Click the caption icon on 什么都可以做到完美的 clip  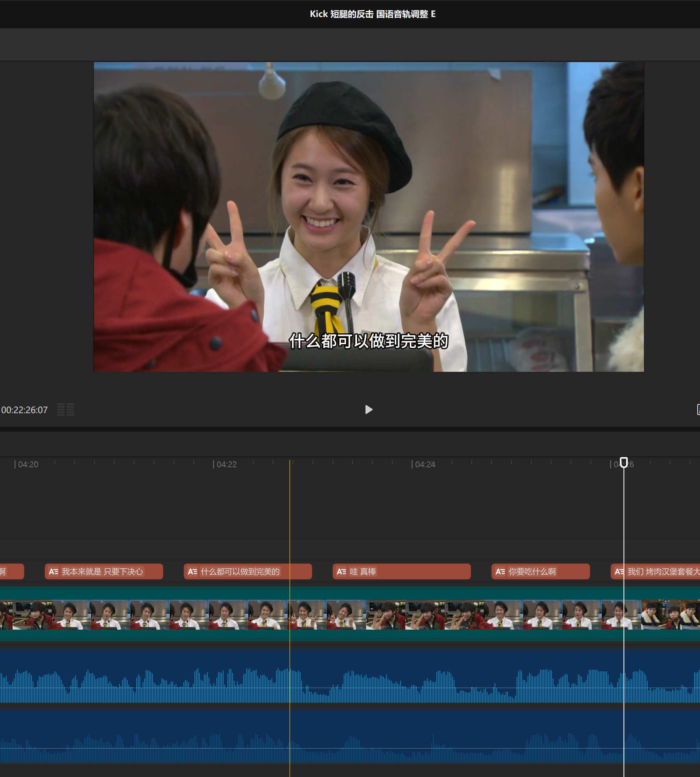[x=192, y=571]
